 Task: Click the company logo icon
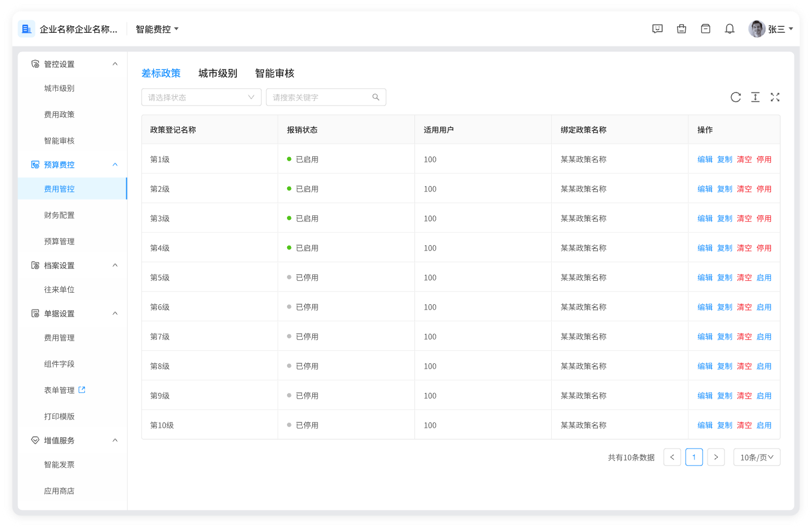click(x=26, y=29)
